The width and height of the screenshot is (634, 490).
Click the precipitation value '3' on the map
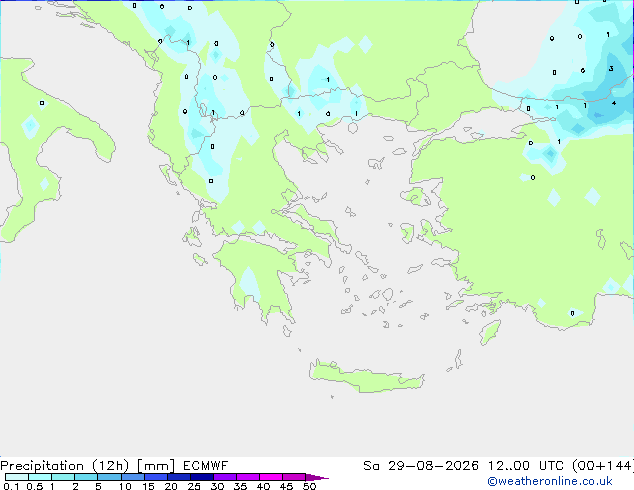pyautogui.click(x=611, y=69)
